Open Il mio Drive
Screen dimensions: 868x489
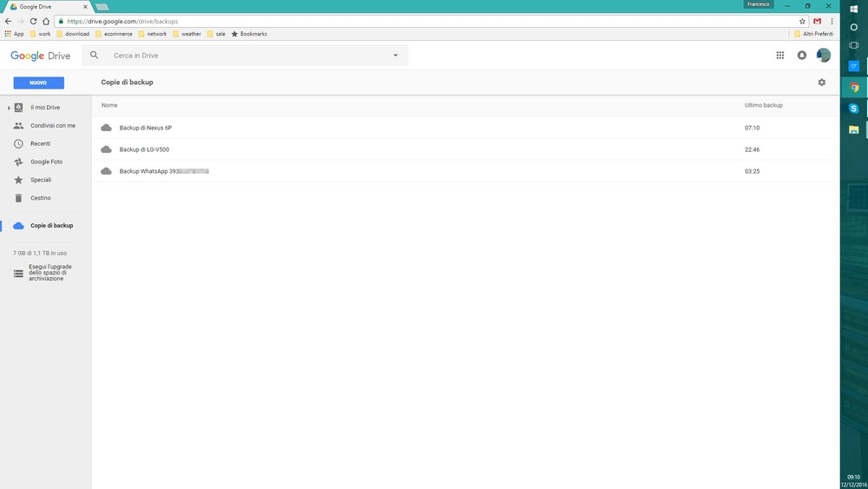click(x=45, y=108)
